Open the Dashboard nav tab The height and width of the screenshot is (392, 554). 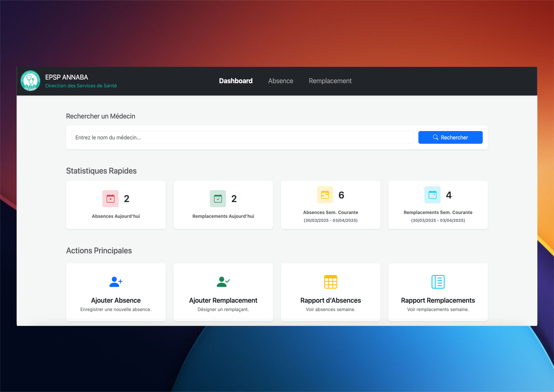point(235,81)
